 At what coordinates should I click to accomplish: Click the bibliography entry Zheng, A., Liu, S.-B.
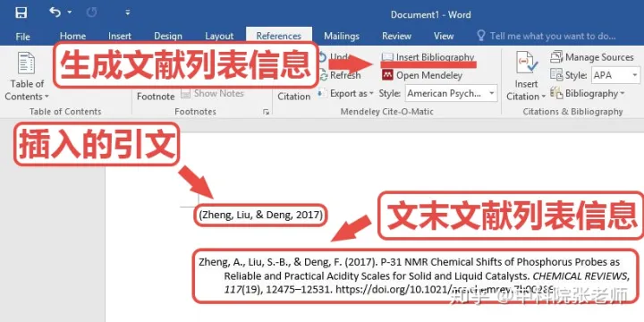[414, 275]
